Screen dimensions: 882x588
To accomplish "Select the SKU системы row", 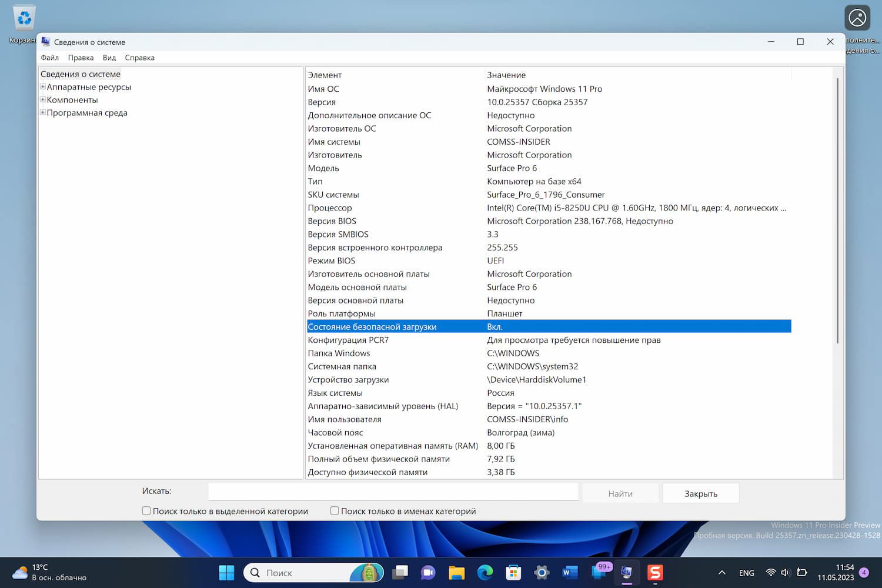I will 549,195.
